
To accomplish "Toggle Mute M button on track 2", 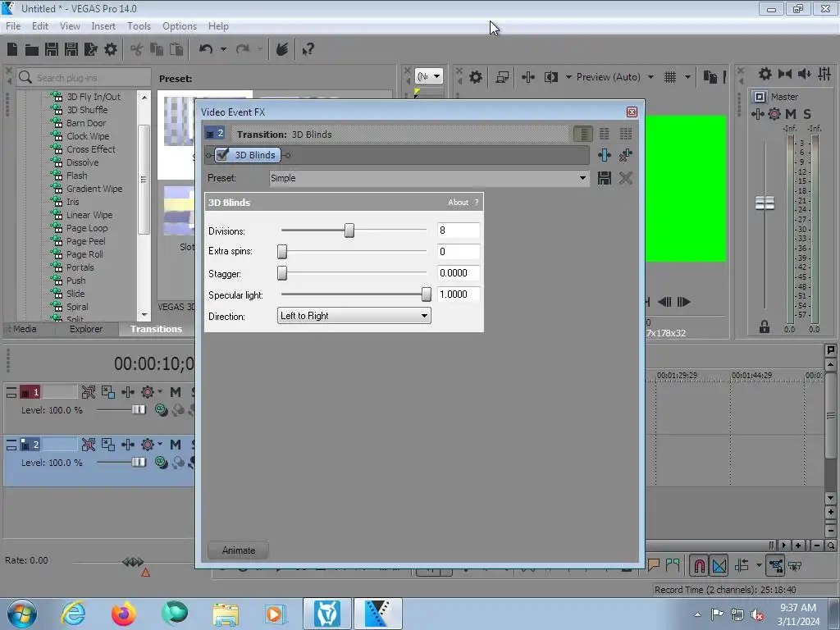I will [x=176, y=445].
